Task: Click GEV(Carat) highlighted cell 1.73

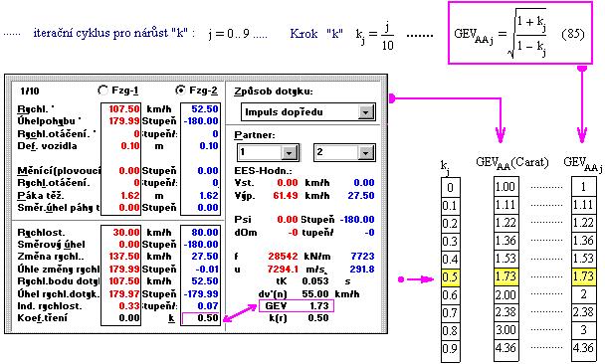Action: (x=505, y=276)
